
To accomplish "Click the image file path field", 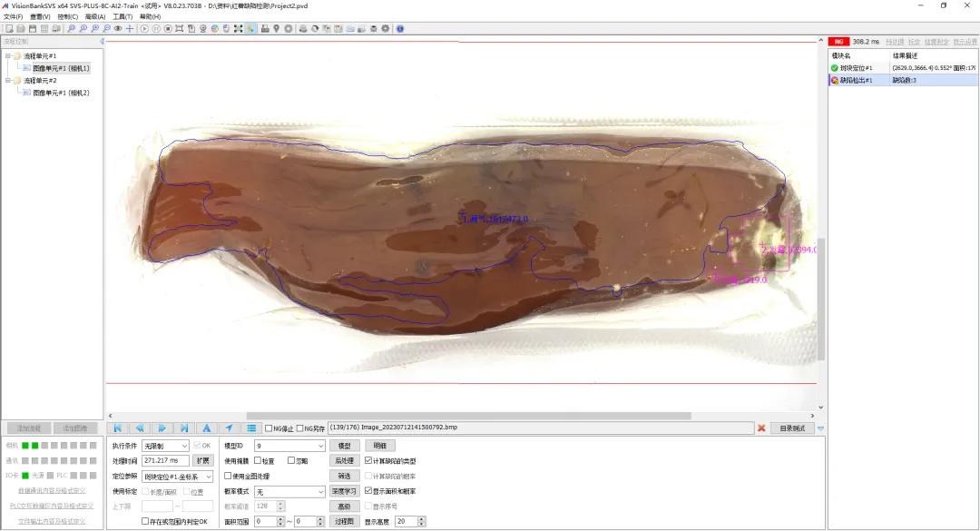I will click(541, 428).
